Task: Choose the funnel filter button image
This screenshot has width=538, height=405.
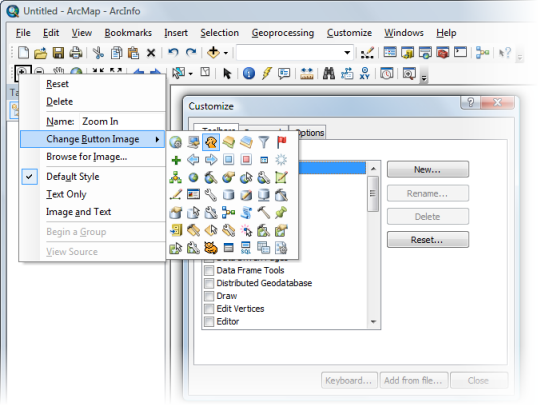Action: pos(264,142)
